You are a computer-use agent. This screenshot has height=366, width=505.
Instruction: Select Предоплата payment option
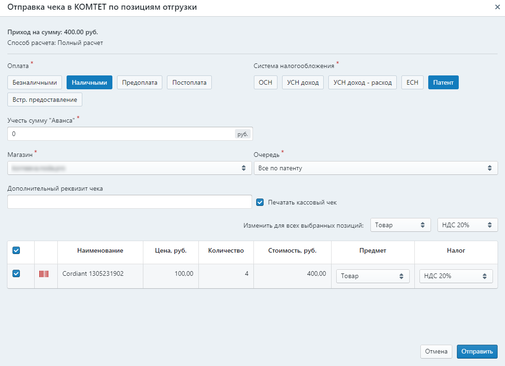(140, 82)
